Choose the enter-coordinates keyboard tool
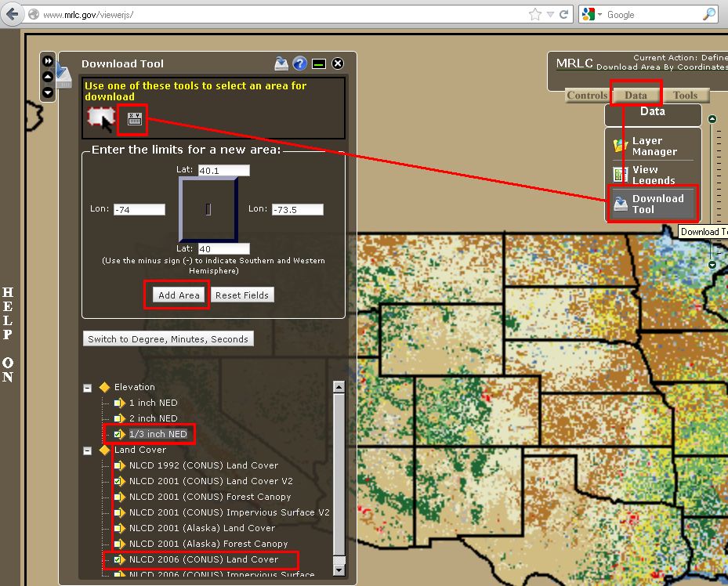Image resolution: width=728 pixels, height=586 pixels. pyautogui.click(x=134, y=119)
